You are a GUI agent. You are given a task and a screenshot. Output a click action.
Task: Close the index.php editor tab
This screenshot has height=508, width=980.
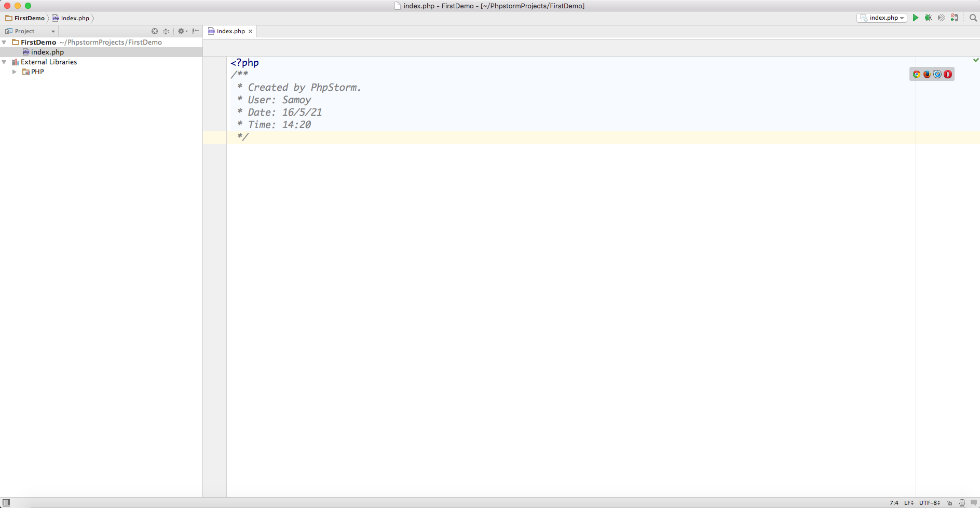[250, 32]
